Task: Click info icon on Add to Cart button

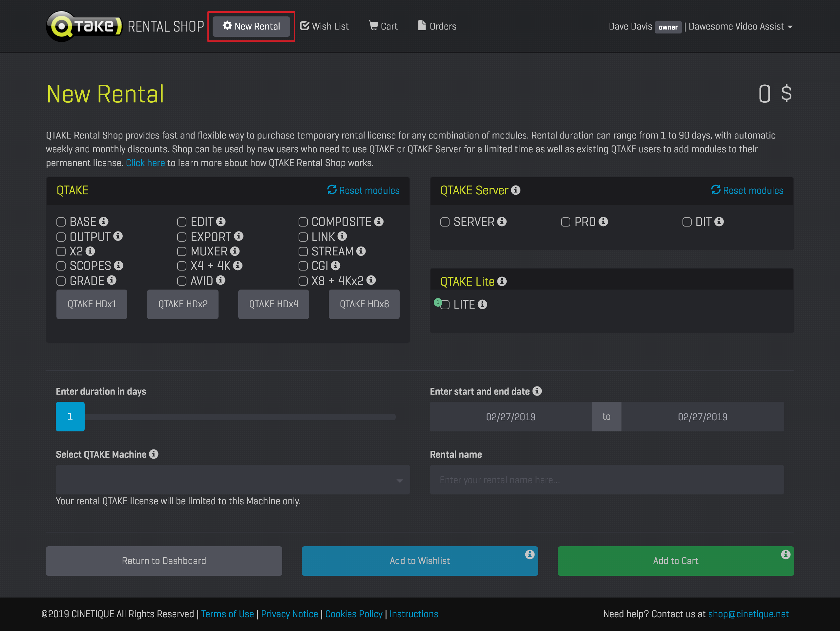Action: pos(785,554)
